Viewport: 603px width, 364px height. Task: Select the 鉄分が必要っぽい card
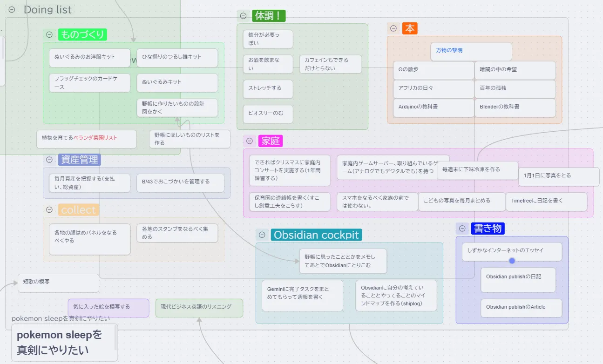tap(268, 39)
